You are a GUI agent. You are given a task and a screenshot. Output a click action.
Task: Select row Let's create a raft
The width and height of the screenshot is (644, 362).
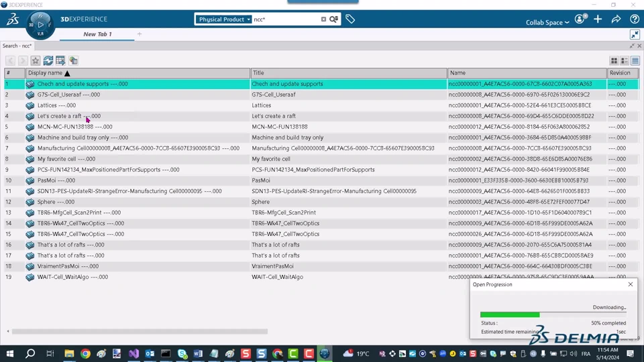(321, 116)
